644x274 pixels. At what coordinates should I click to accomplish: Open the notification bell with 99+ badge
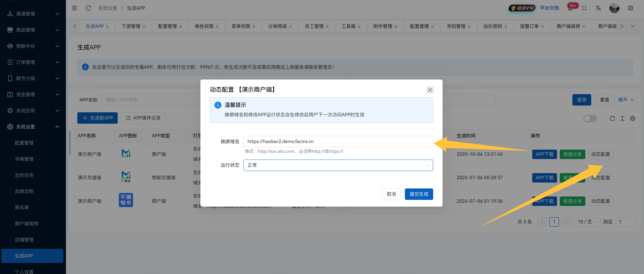click(x=570, y=8)
